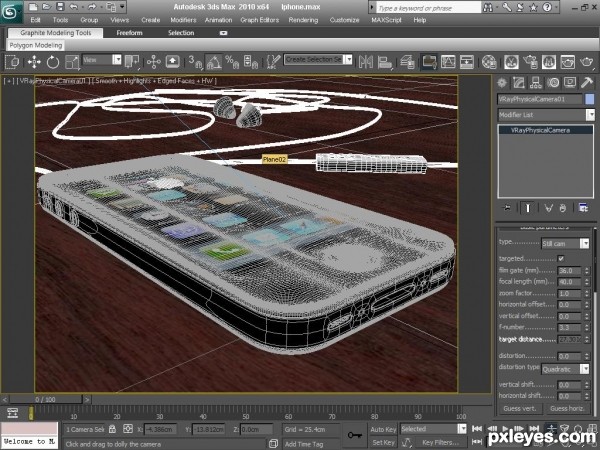This screenshot has width=600, height=450.
Task: Click Configure Modifier Sets icon
Action: click(583, 208)
